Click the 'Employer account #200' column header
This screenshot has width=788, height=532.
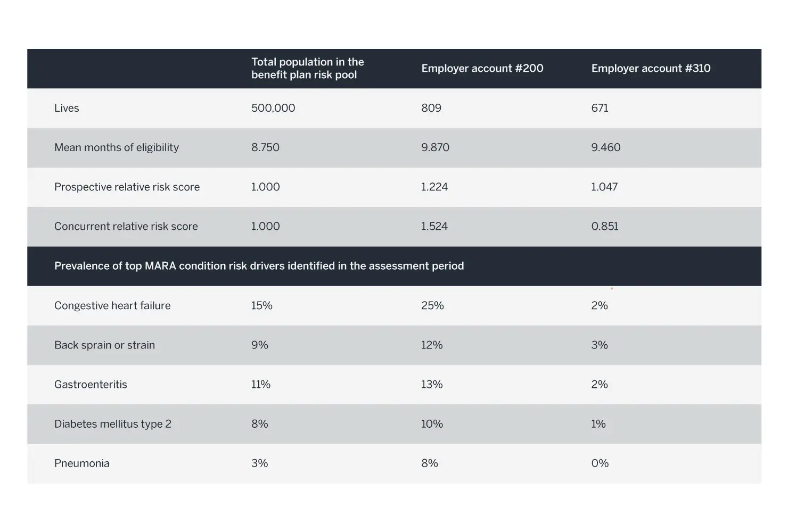pyautogui.click(x=482, y=68)
